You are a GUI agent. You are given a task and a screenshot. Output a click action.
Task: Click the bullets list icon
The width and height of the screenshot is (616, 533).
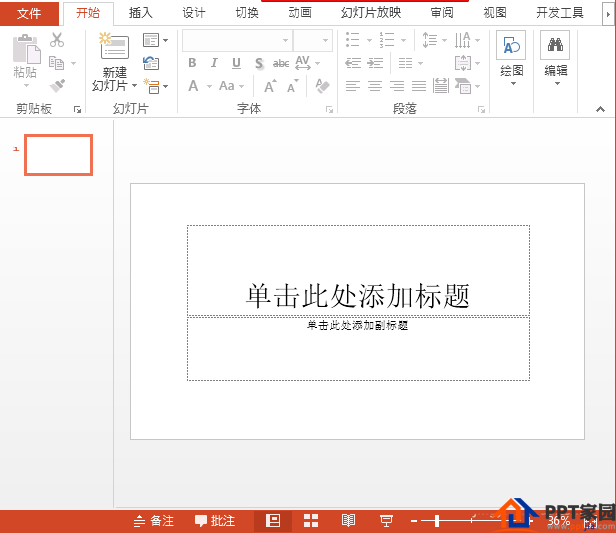point(352,40)
